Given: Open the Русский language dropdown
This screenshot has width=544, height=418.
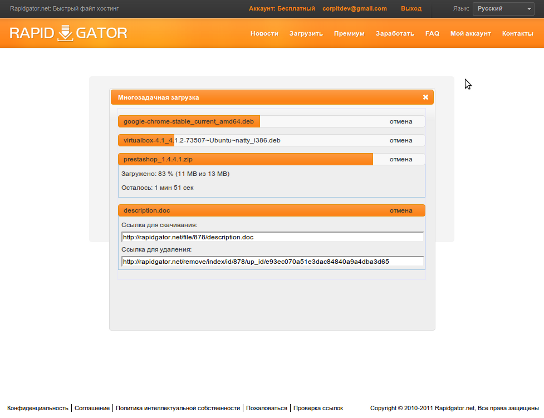Looking at the screenshot, I should 503,9.
